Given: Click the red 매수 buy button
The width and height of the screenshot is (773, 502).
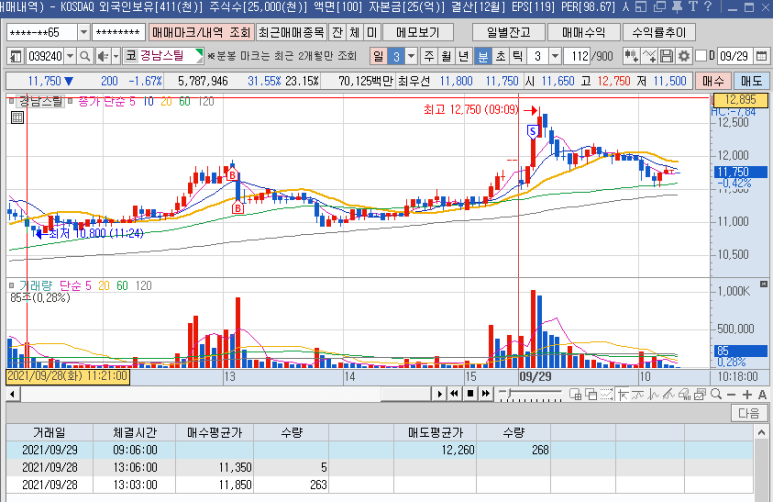Looking at the screenshot, I should [713, 81].
